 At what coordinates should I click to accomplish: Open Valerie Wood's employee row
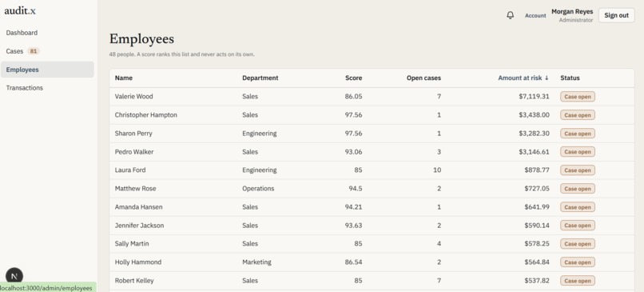(x=372, y=97)
